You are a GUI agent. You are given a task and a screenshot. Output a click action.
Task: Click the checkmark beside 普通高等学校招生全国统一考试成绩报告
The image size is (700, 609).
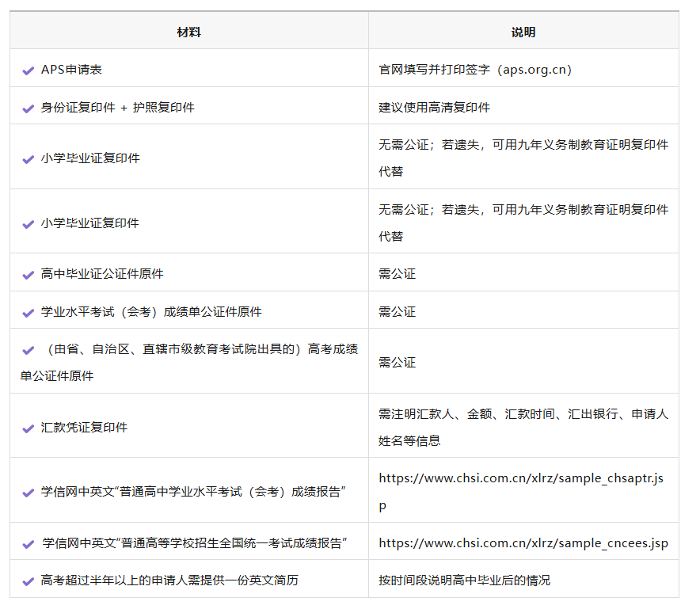click(x=29, y=544)
